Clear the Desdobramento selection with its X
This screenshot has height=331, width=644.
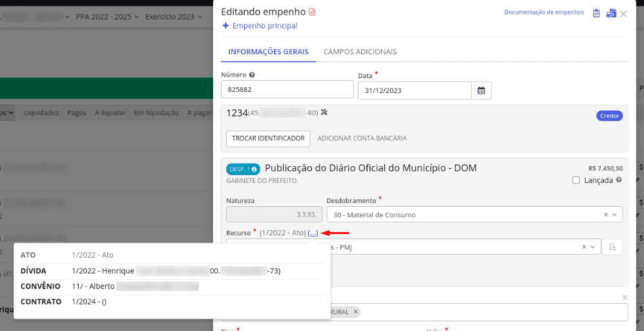tap(606, 215)
